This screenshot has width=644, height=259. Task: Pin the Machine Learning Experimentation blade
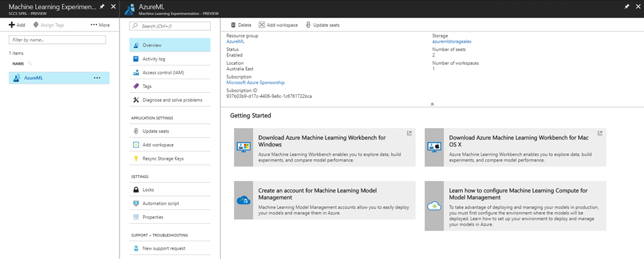tap(103, 7)
